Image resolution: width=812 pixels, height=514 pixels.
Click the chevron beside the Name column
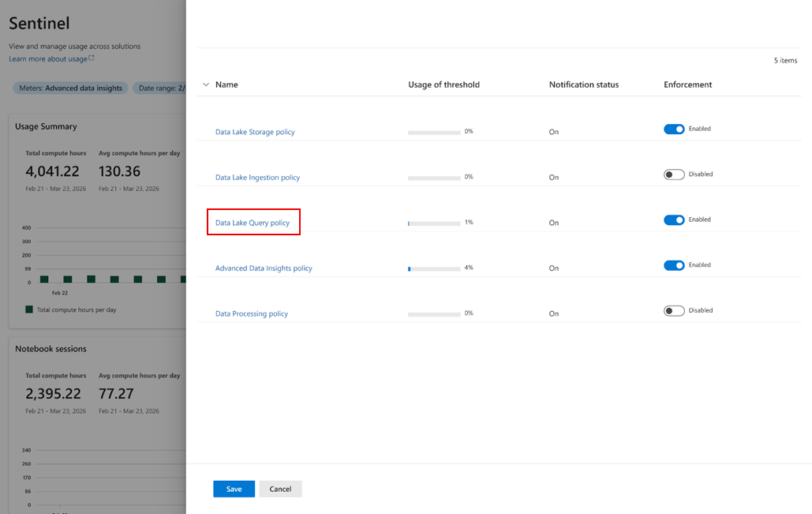206,84
